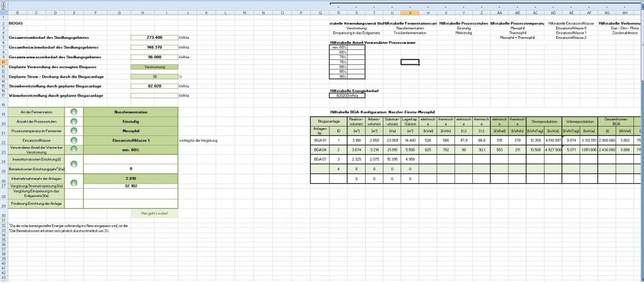Click the BGA 01 row label
This screenshot has height=283, width=644.
[x=319, y=140]
